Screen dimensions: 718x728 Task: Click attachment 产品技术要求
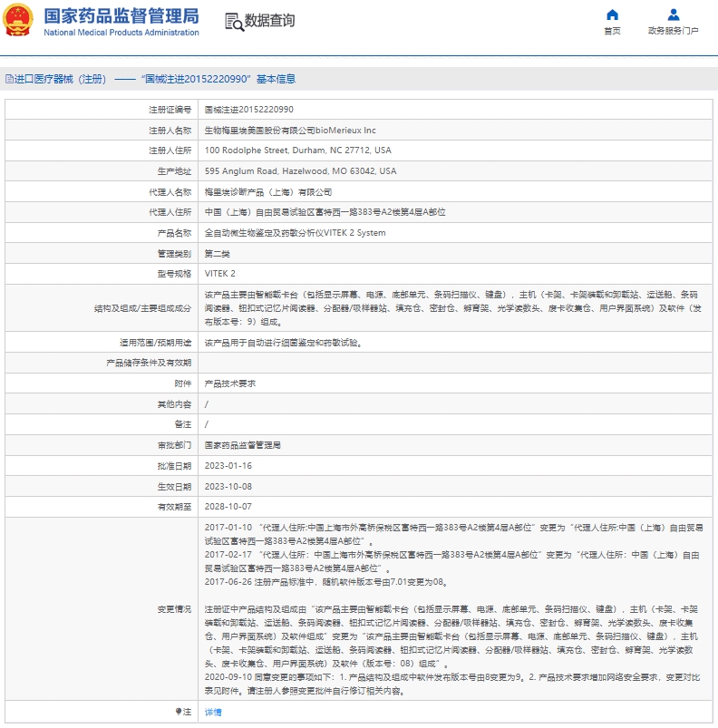click(x=230, y=383)
